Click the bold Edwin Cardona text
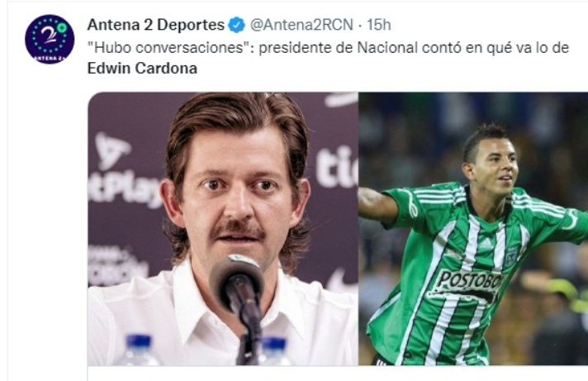The width and height of the screenshot is (588, 381). [142, 69]
